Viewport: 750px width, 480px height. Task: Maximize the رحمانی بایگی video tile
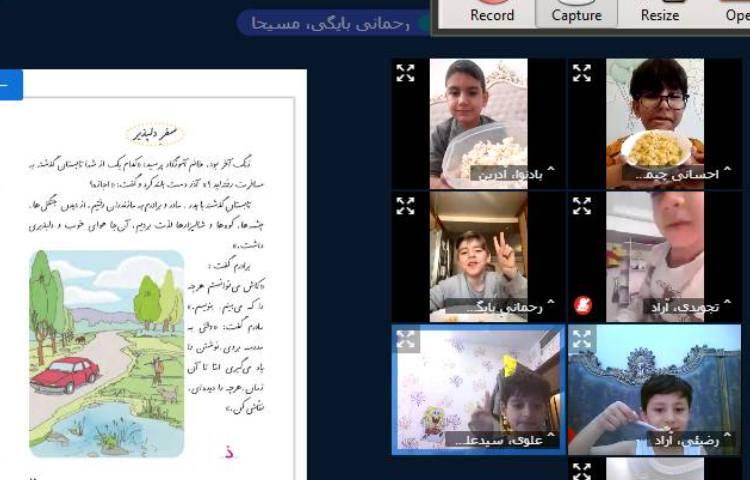point(405,206)
